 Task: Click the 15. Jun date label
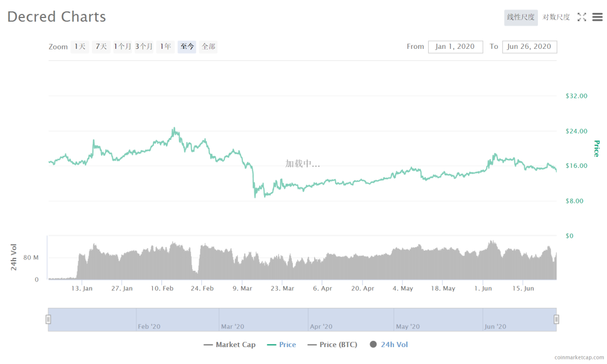point(523,289)
